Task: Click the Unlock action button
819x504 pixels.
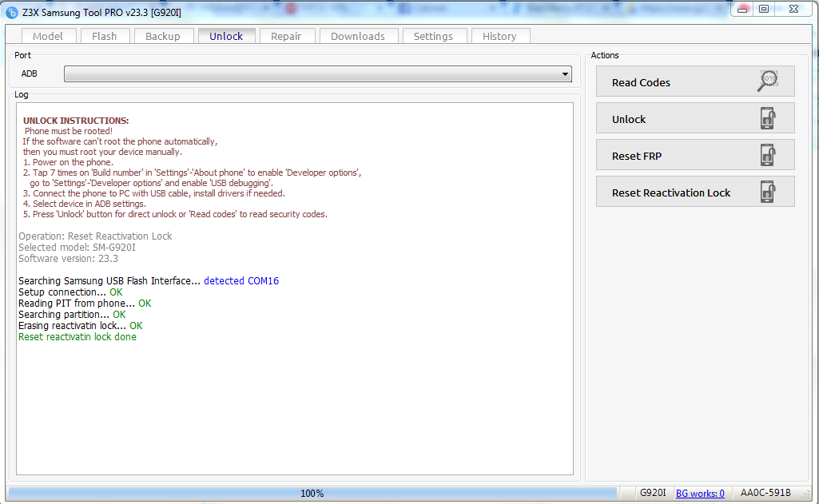Action: [x=694, y=118]
